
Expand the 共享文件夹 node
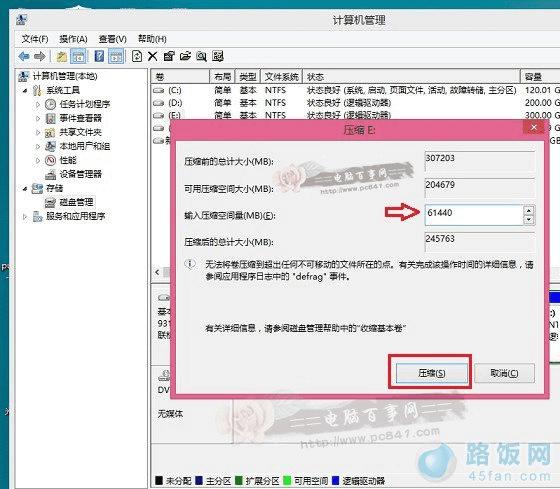coord(38,132)
